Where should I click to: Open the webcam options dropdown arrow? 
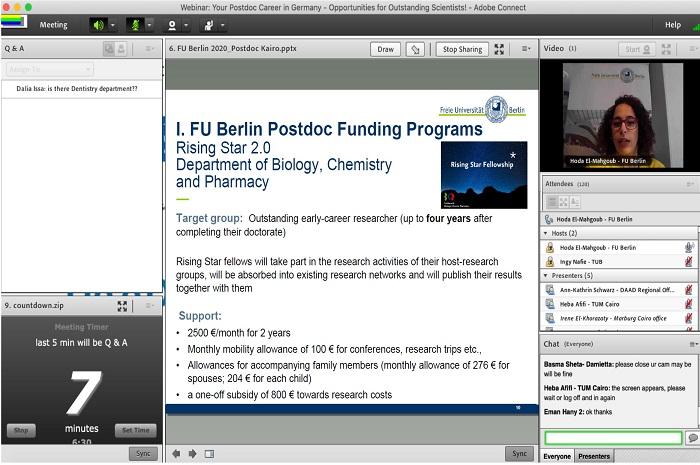click(x=186, y=25)
